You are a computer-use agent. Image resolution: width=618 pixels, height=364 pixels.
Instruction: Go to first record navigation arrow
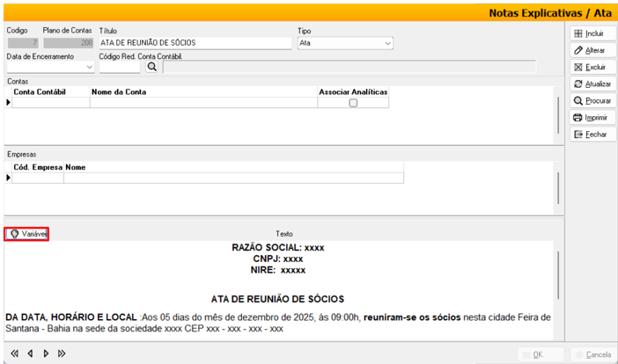click(x=13, y=353)
